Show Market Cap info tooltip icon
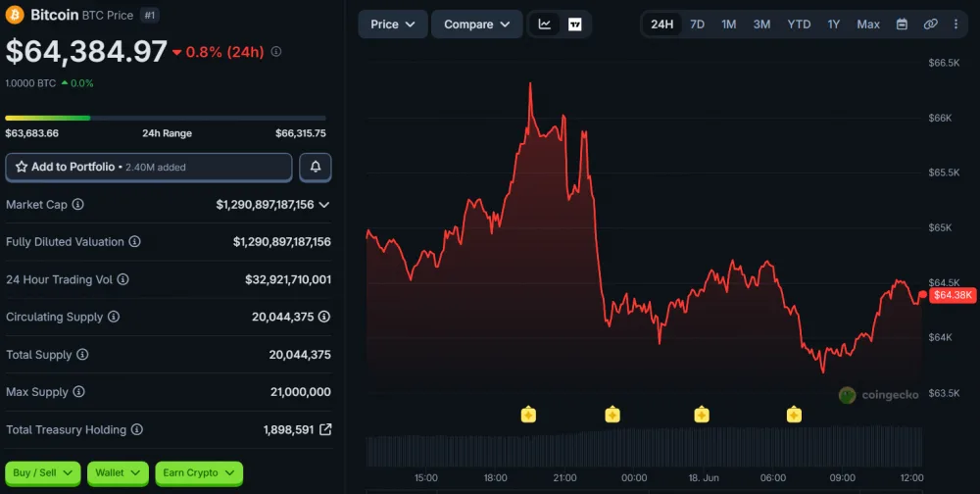The width and height of the screenshot is (980, 494). [78, 205]
